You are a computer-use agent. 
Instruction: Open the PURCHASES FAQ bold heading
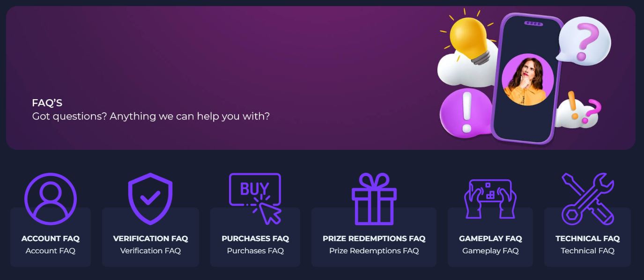pos(255,238)
